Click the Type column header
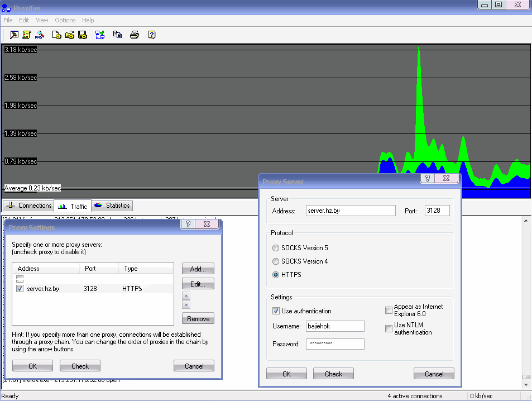Screen dimensions: 532x401 (146, 268)
